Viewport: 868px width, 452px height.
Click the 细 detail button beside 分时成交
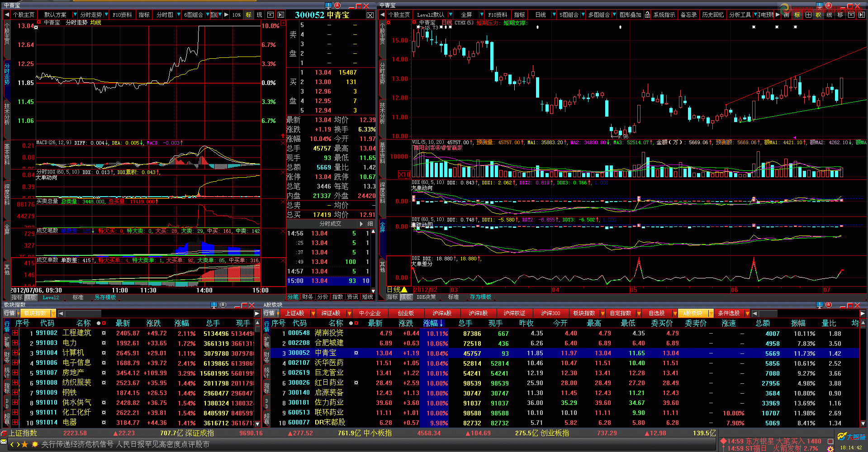(370, 224)
